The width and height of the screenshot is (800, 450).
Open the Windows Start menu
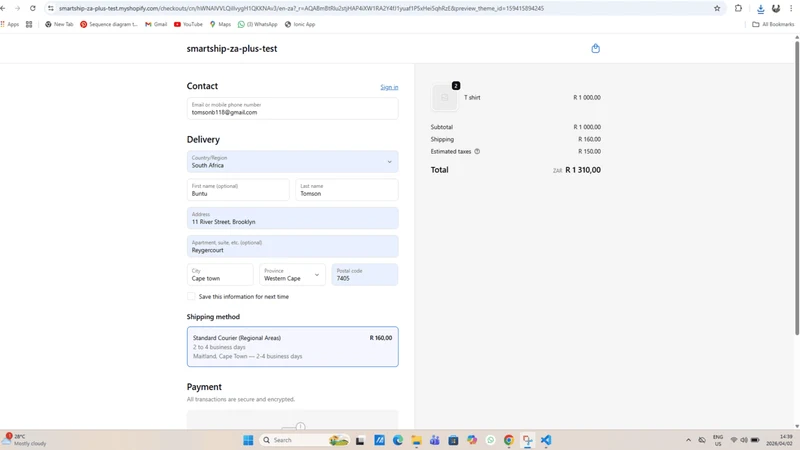[x=248, y=440]
